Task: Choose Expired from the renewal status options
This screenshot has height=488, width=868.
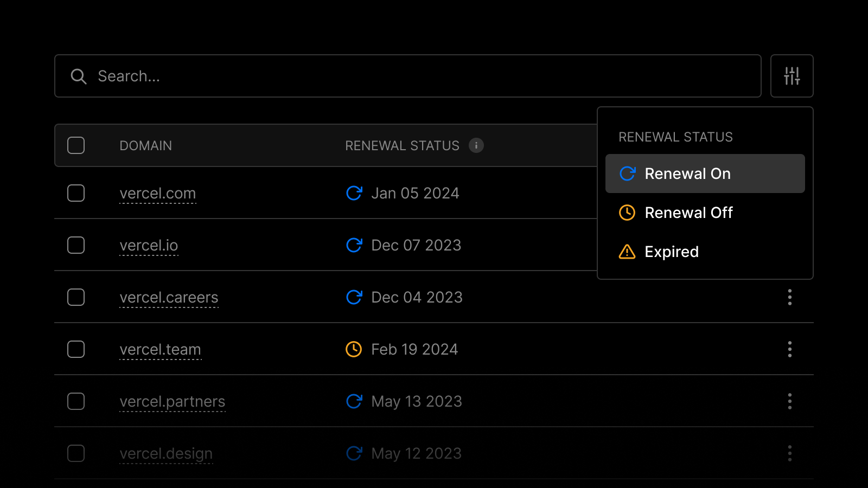Action: tap(672, 252)
